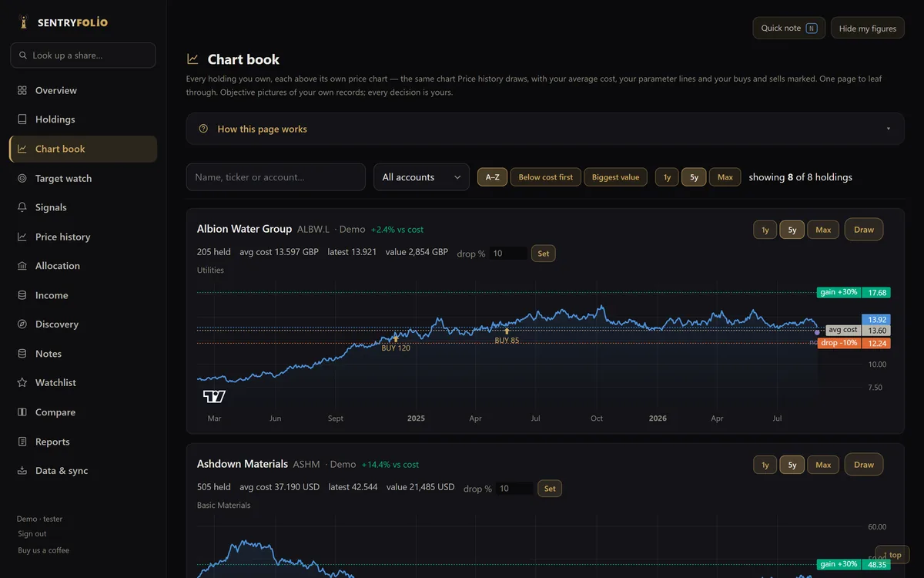The image size is (924, 578).
Task: Click the avg cost label on Albion chart
Action: [843, 330]
